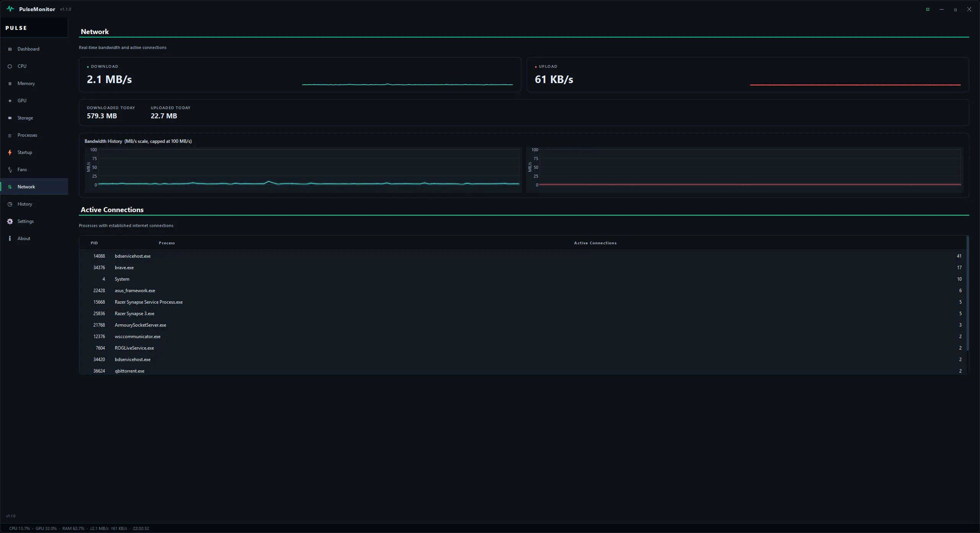The height and width of the screenshot is (533, 980).
Task: Open the Processes list page
Action: [x=34, y=135]
